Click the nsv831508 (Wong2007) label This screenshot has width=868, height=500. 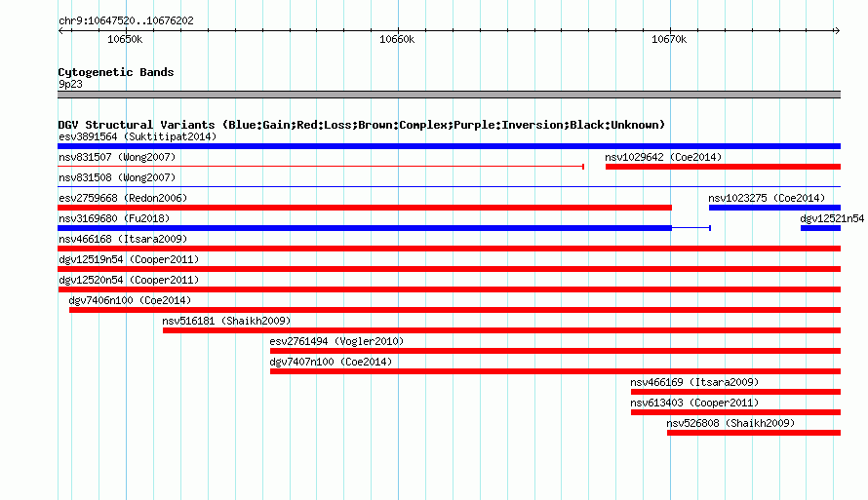[117, 177]
